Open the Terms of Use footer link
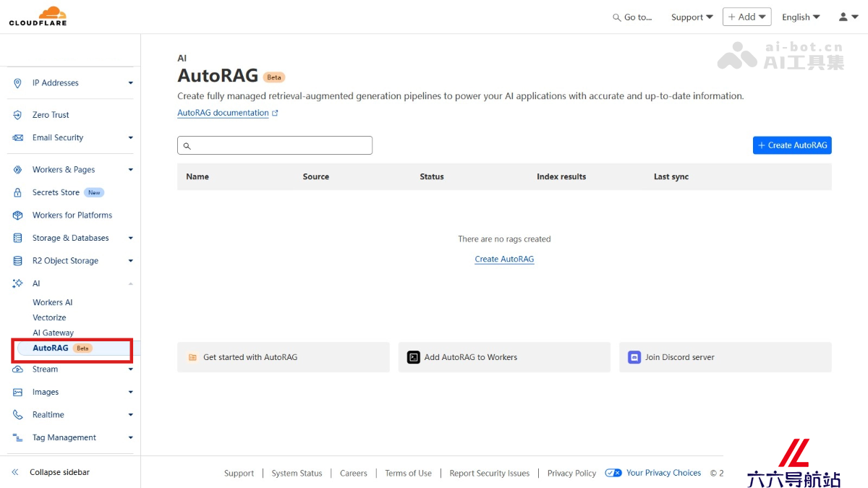The image size is (868, 488). [x=408, y=474]
